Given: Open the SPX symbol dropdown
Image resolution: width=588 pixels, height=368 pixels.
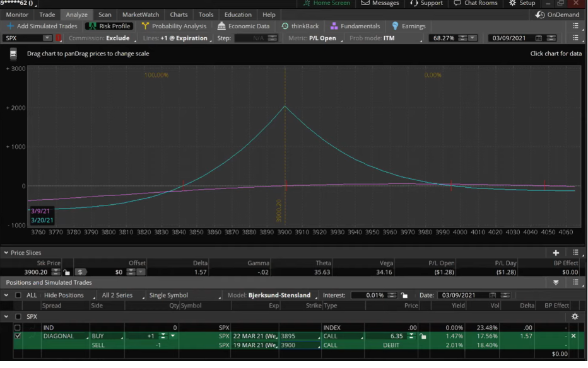Looking at the screenshot, I should pos(47,38).
